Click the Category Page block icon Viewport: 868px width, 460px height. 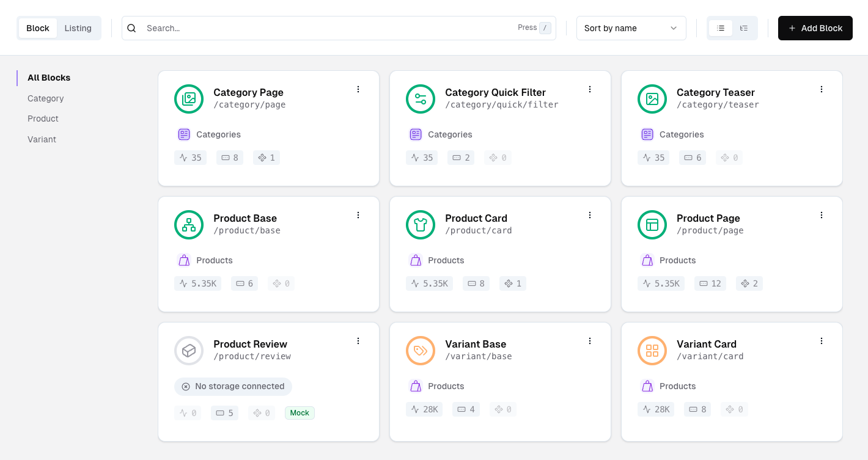(x=189, y=98)
